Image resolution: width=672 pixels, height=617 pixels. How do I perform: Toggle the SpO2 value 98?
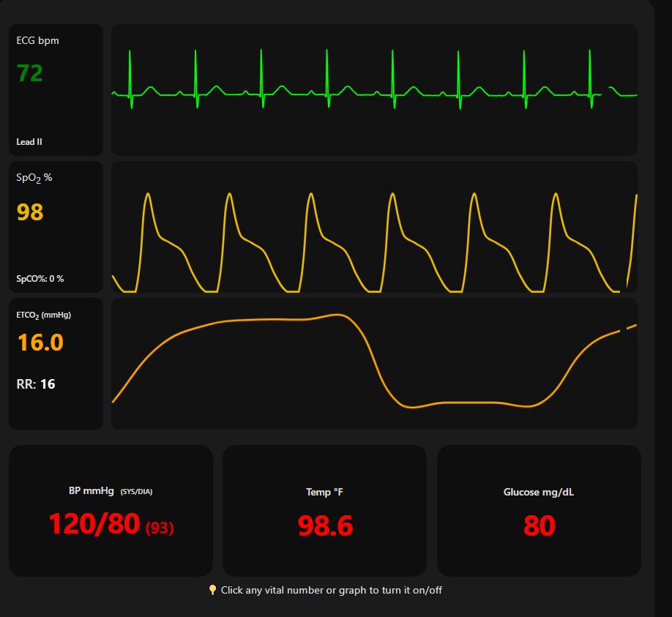pos(30,212)
